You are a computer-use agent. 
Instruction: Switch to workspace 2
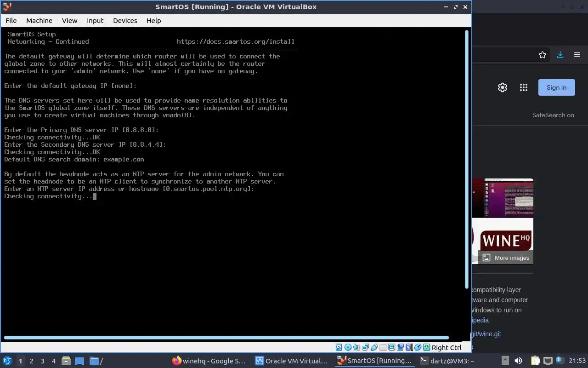tap(31, 361)
